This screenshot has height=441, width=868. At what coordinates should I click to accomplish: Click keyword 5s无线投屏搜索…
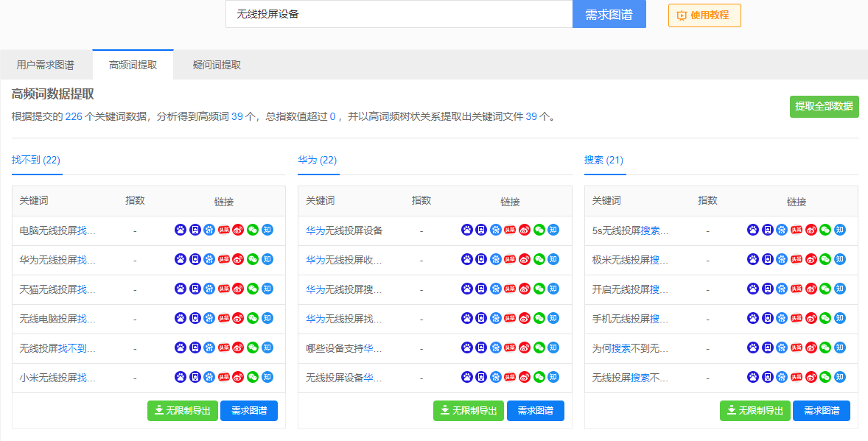pyautogui.click(x=631, y=230)
